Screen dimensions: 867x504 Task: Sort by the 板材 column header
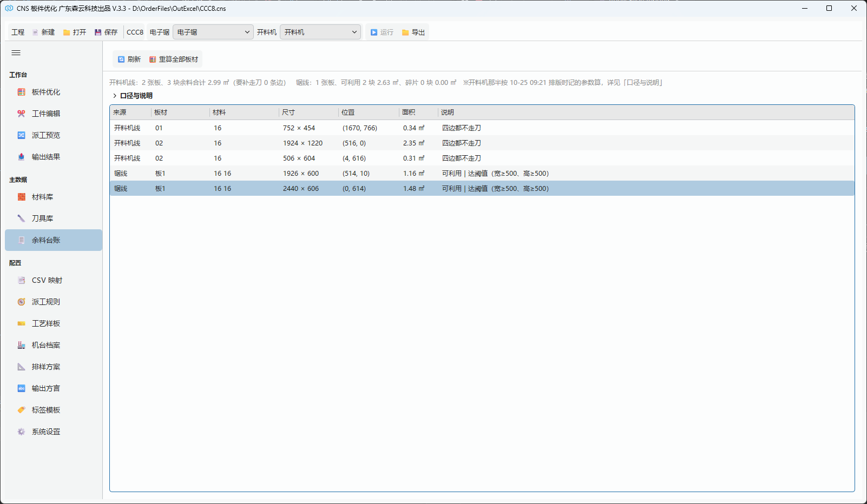pyautogui.click(x=181, y=112)
